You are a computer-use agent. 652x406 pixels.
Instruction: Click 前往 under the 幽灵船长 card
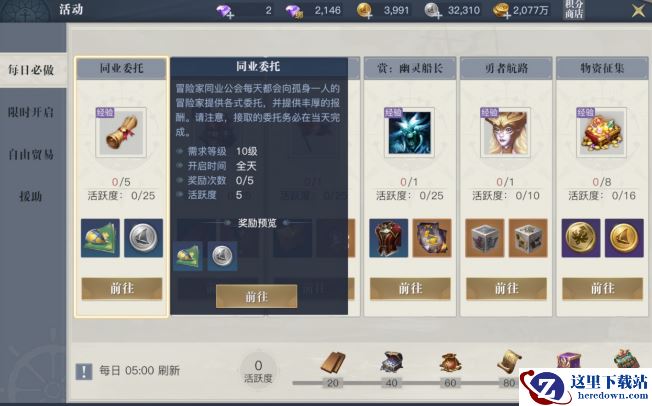[x=410, y=288]
